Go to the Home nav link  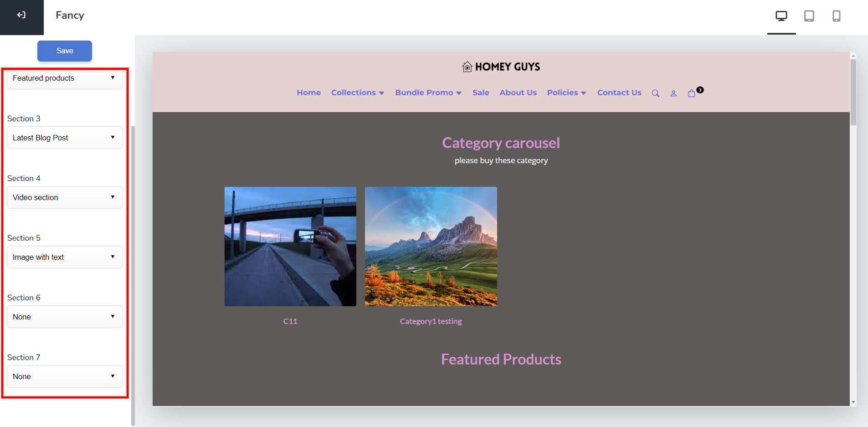tap(309, 93)
